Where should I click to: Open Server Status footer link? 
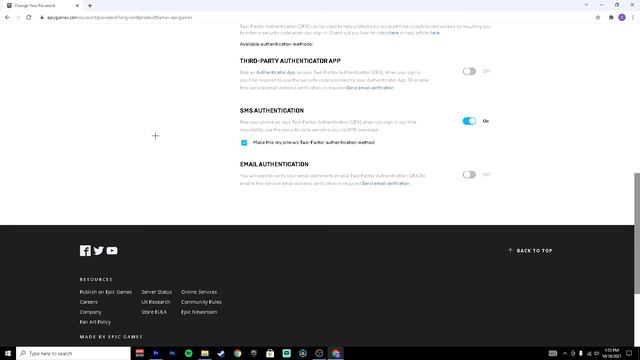(157, 292)
